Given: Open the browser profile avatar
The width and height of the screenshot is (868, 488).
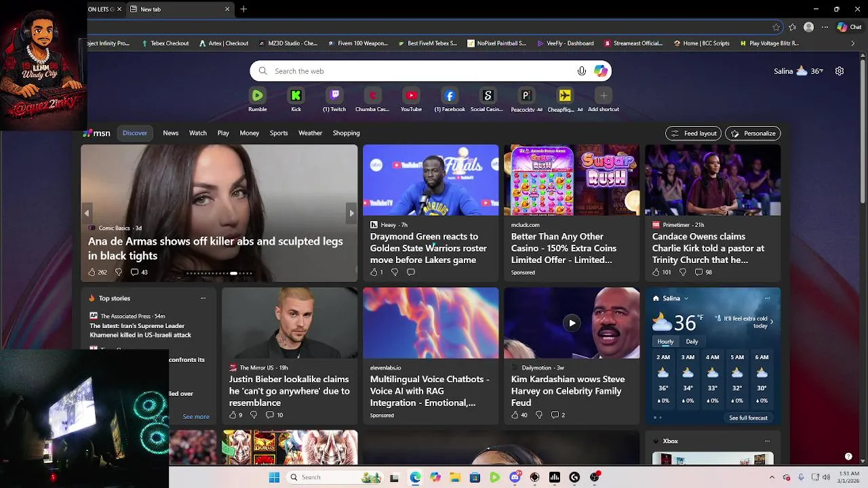Looking at the screenshot, I should (808, 27).
